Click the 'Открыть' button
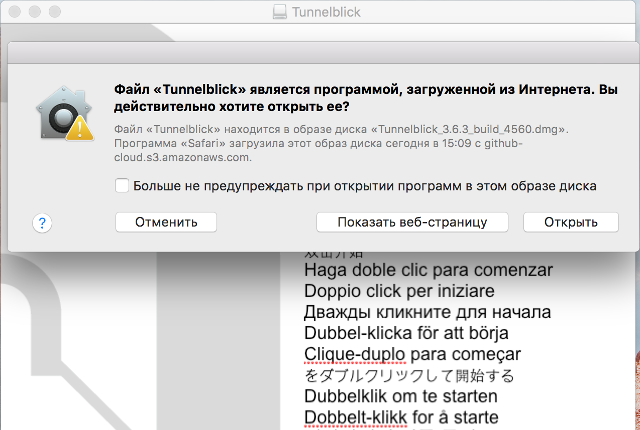Image resolution: width=640 pixels, height=430 pixels. 571,222
